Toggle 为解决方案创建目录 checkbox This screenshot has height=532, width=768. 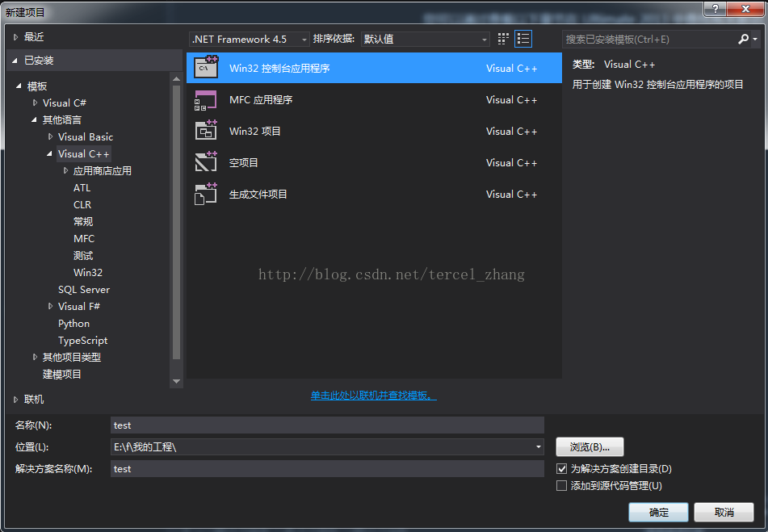click(562, 469)
